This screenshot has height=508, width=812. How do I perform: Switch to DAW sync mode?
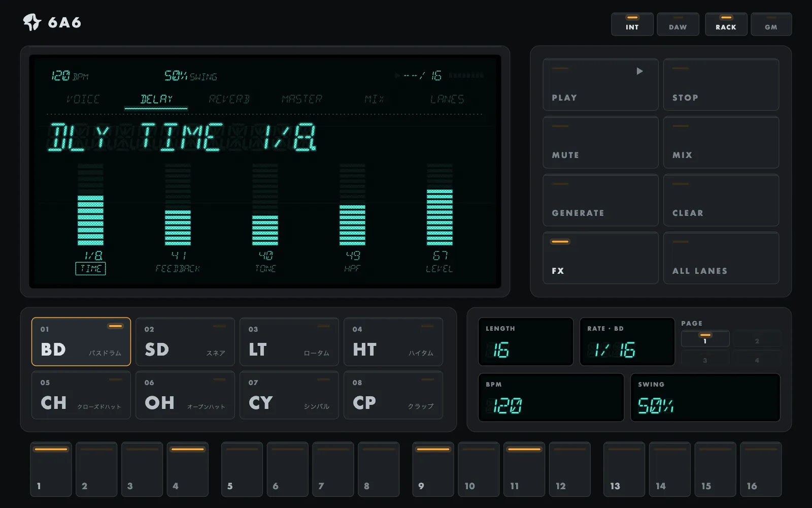click(x=678, y=24)
